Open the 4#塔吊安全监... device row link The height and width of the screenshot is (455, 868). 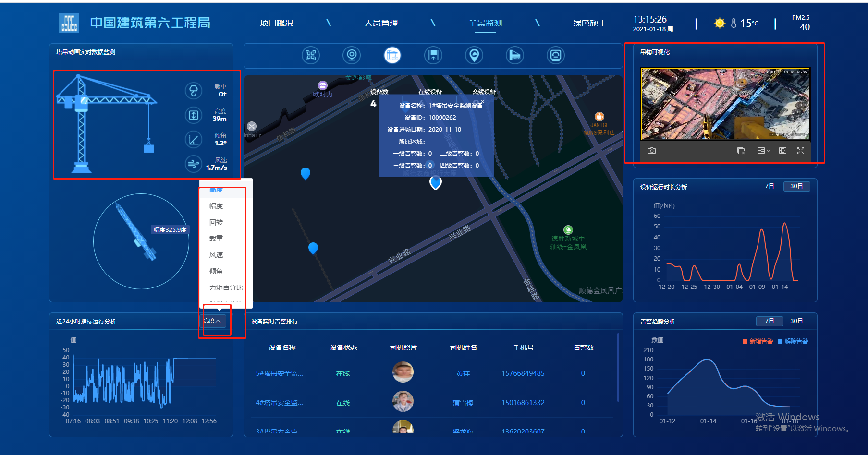click(280, 403)
